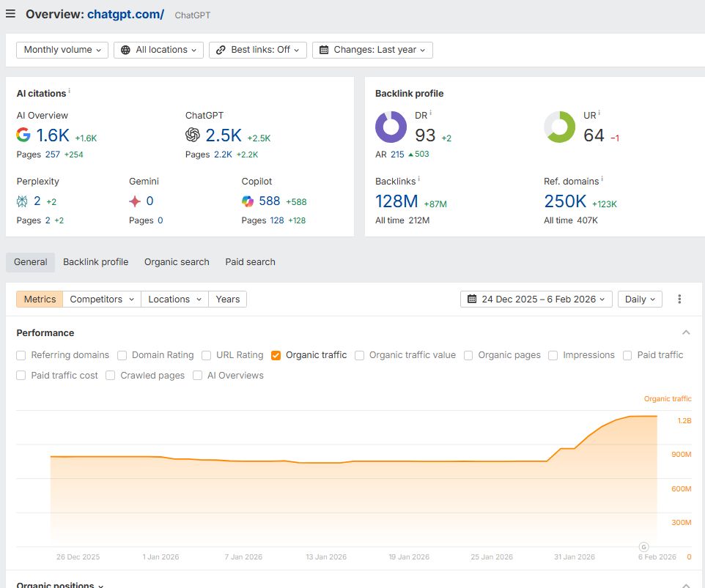This screenshot has height=588, width=705.
Task: Enable the Domain Rating checkbox
Action: point(122,355)
